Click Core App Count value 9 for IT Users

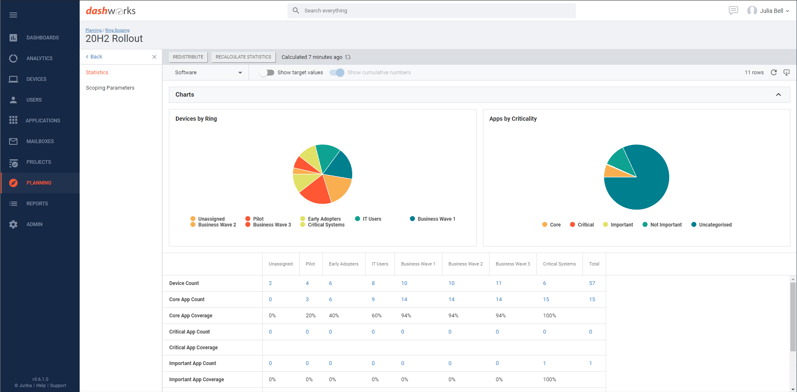[x=373, y=299]
